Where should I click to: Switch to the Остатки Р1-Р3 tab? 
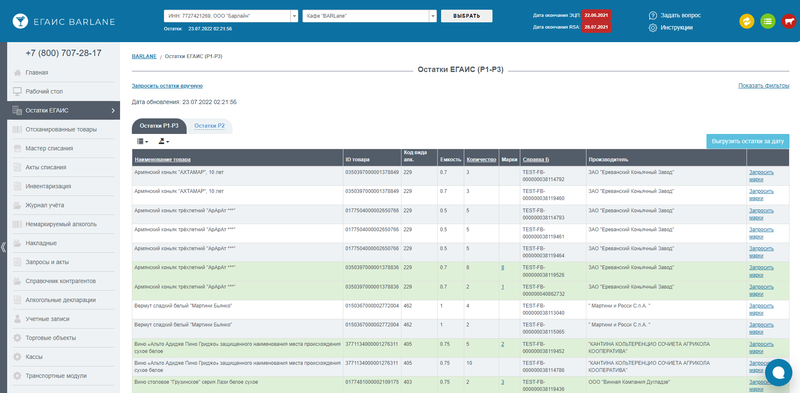(x=159, y=126)
